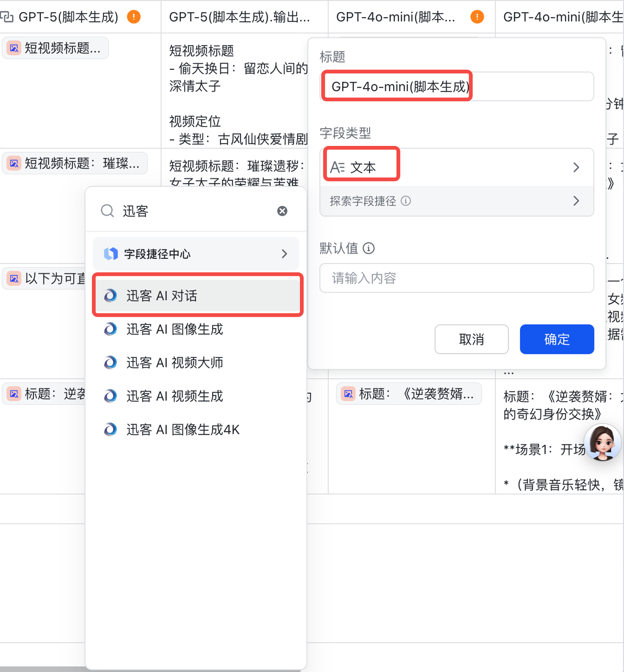Click image icon in 以下为可 cell
Image resolution: width=624 pixels, height=672 pixels.
tap(14, 278)
